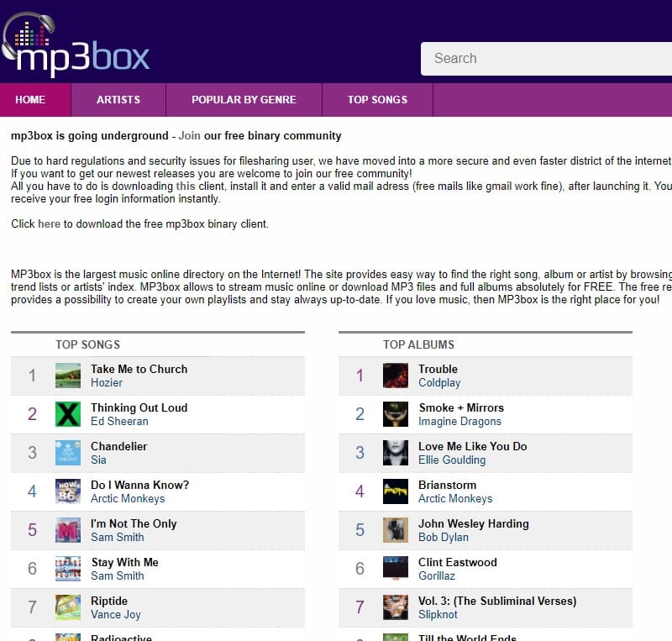Open Arctic Monkeys under Brianstorm

click(455, 498)
